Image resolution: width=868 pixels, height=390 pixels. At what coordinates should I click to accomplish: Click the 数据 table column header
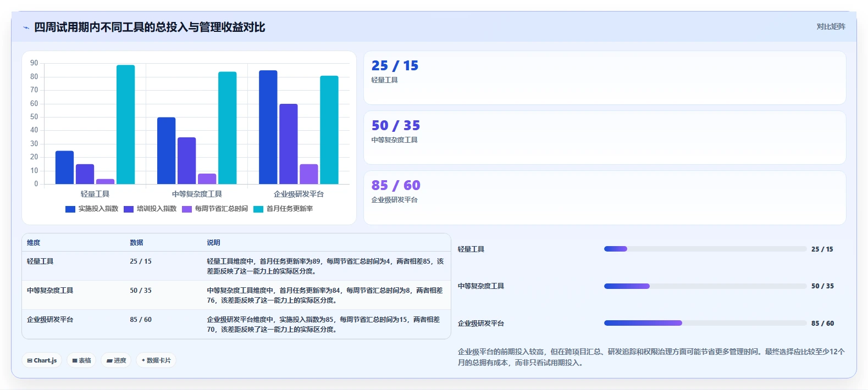click(x=136, y=243)
